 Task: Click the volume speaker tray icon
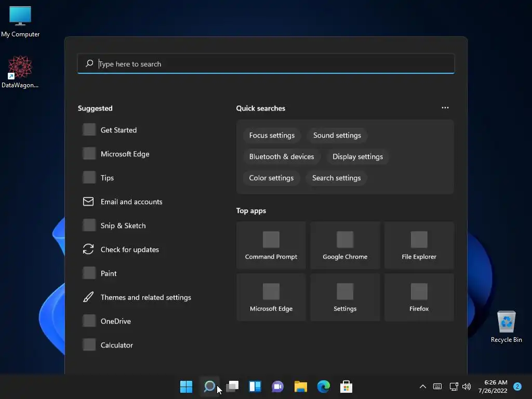point(467,387)
